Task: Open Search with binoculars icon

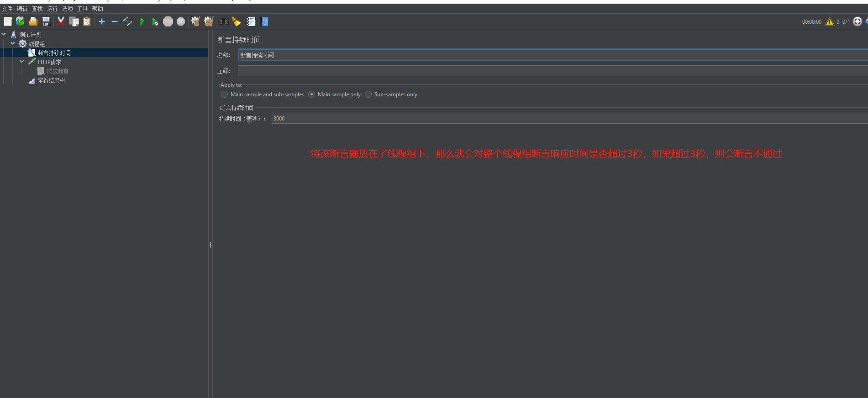Action: pos(224,21)
